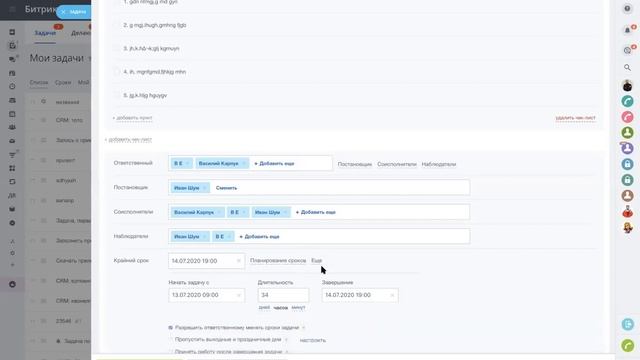
Task: Click Добавить еще in Соисполнители field
Action: click(316, 212)
